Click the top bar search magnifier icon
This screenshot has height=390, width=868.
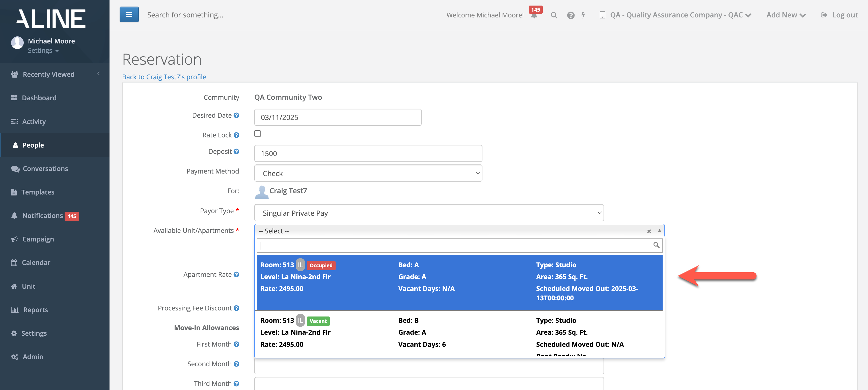coord(554,15)
